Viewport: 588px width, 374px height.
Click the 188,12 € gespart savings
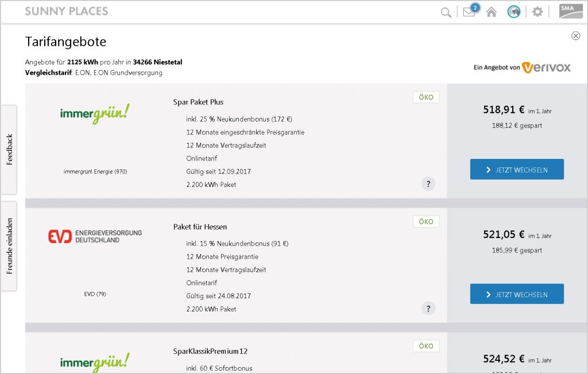(x=517, y=126)
